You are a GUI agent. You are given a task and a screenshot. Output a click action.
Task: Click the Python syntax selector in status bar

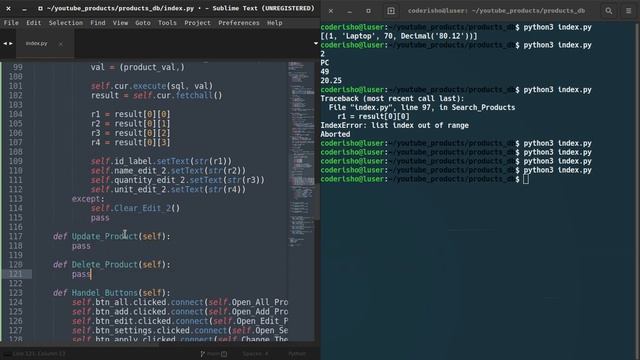click(297, 354)
